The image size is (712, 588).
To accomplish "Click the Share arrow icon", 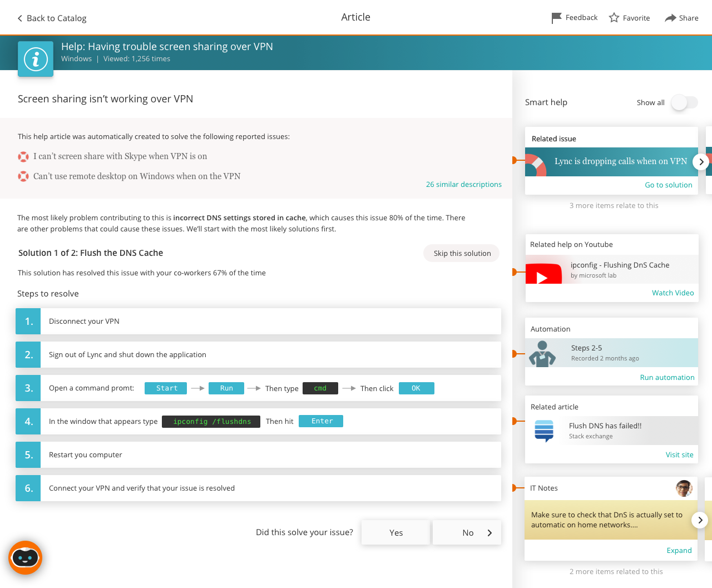I will coord(670,18).
